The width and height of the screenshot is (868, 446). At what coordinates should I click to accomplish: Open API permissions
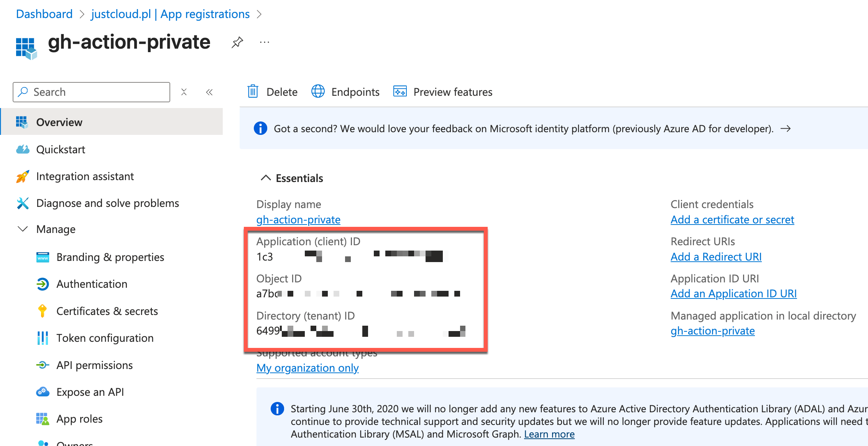(94, 365)
